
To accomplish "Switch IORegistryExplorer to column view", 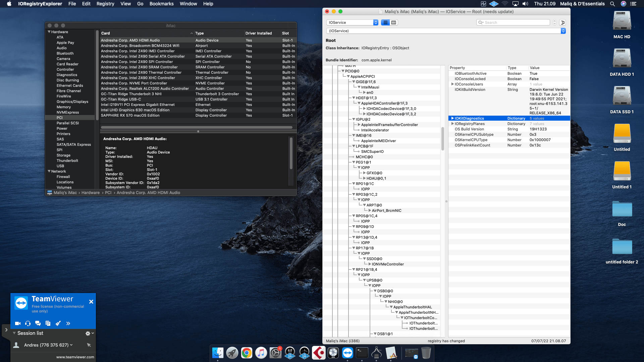I will 394,22.
